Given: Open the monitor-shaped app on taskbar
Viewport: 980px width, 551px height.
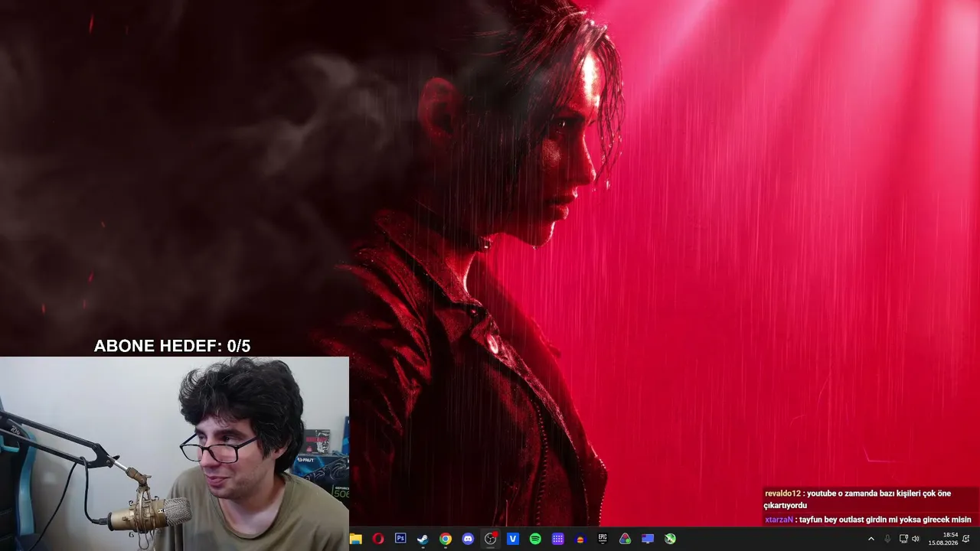Looking at the screenshot, I should [648, 539].
